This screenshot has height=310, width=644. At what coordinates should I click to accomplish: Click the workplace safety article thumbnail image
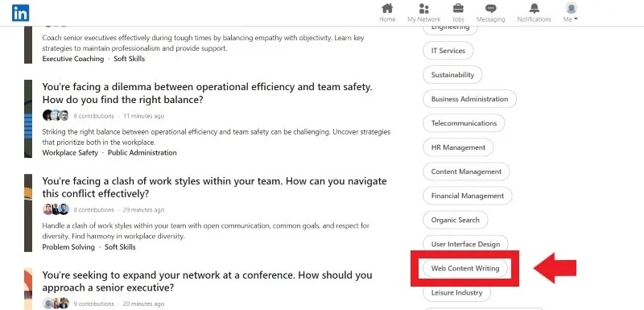(28, 118)
